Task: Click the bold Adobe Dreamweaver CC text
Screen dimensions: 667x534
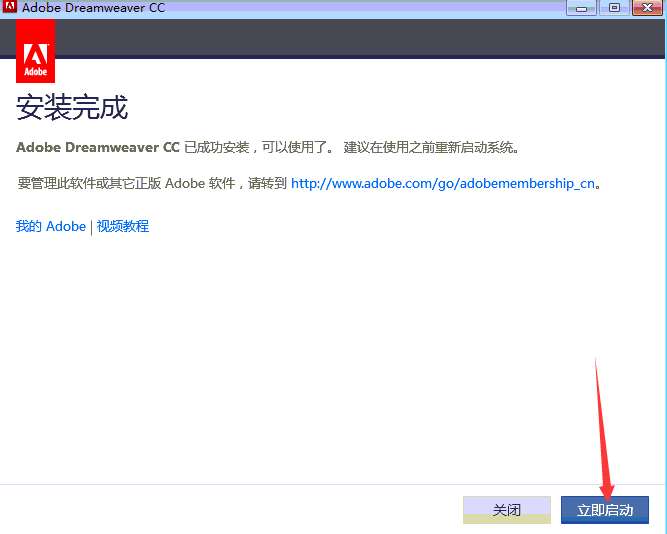Action: (97, 147)
